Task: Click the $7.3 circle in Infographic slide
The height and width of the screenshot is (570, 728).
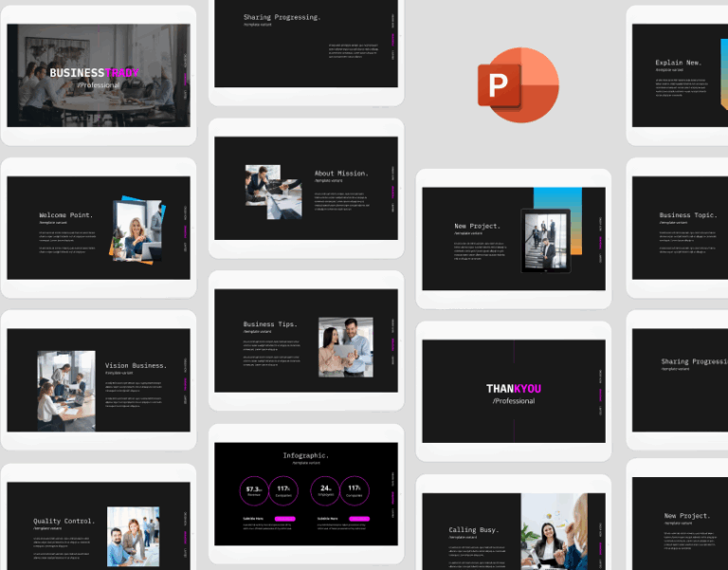Action: (x=254, y=490)
